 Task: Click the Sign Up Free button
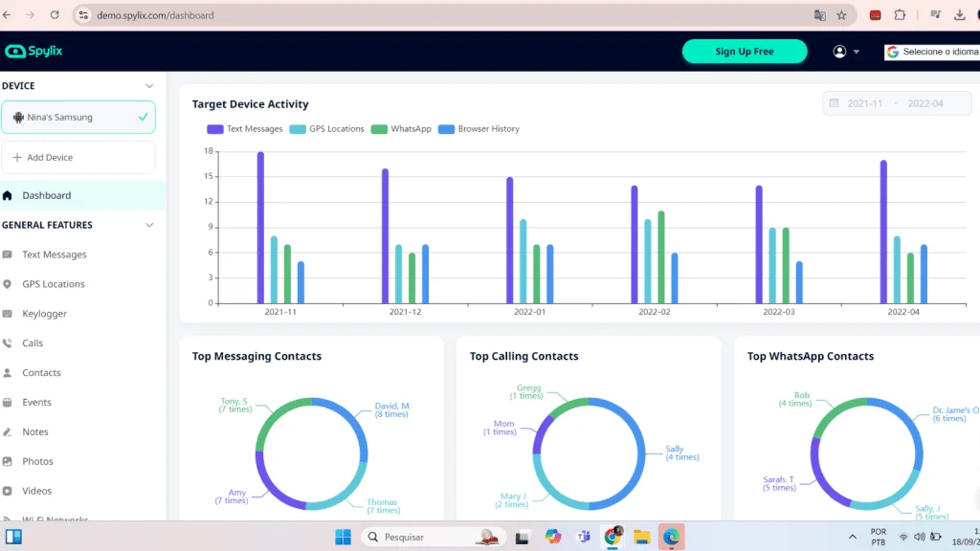click(744, 52)
